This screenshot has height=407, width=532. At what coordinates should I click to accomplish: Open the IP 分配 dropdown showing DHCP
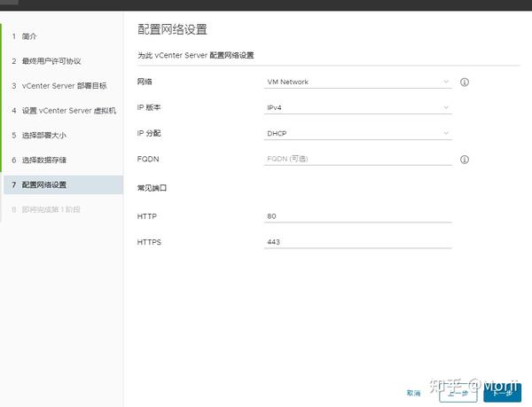357,133
